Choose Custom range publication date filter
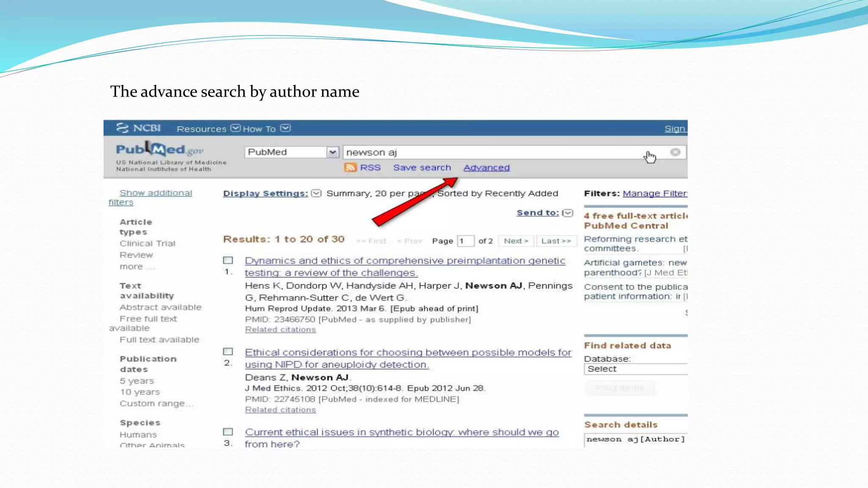868x488 pixels. coord(156,403)
